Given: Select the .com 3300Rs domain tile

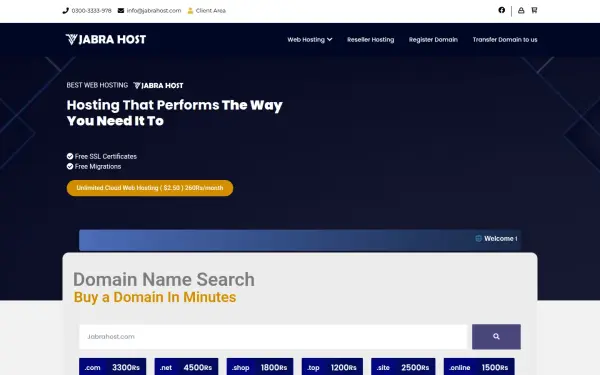Looking at the screenshot, I should (x=112, y=367).
